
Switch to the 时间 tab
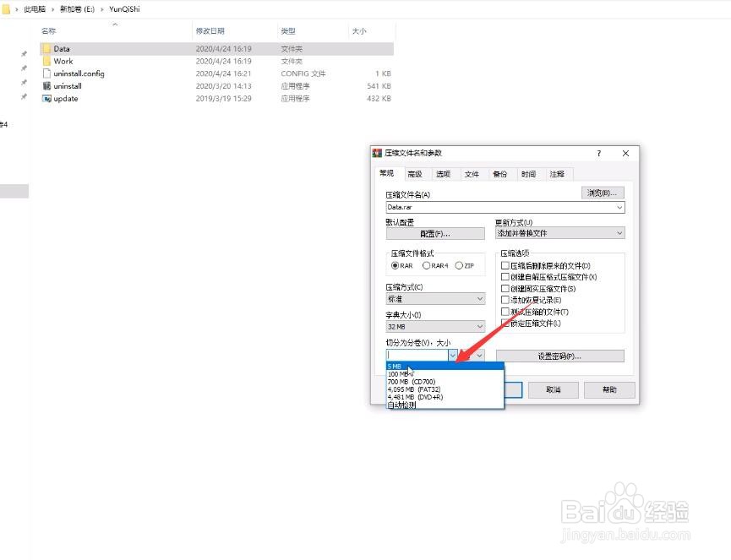529,174
